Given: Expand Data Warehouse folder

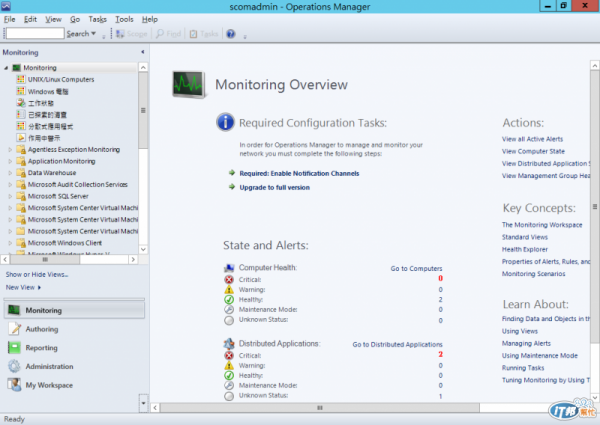Looking at the screenshot, I should (x=10, y=173).
